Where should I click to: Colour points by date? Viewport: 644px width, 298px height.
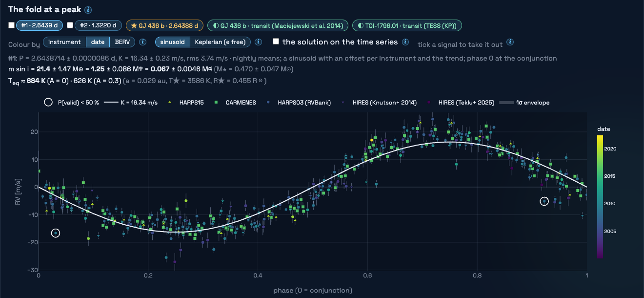point(98,42)
